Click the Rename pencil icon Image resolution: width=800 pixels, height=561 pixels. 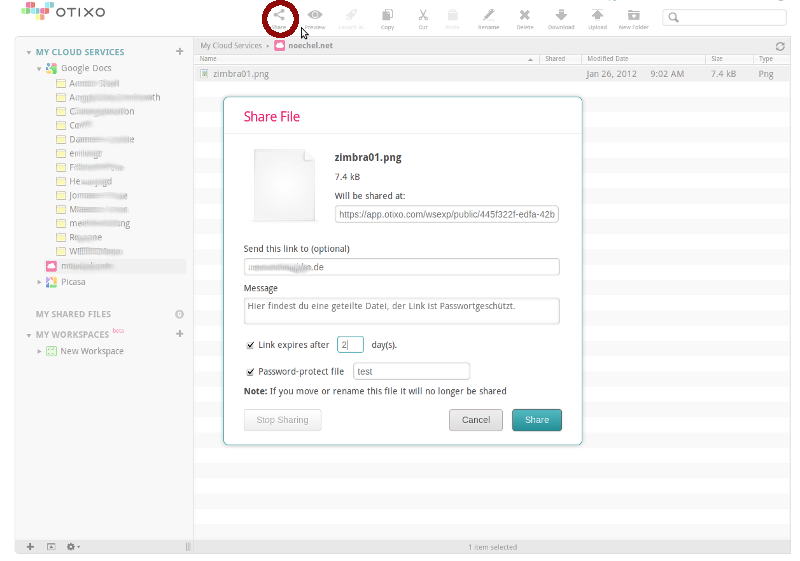(x=488, y=17)
